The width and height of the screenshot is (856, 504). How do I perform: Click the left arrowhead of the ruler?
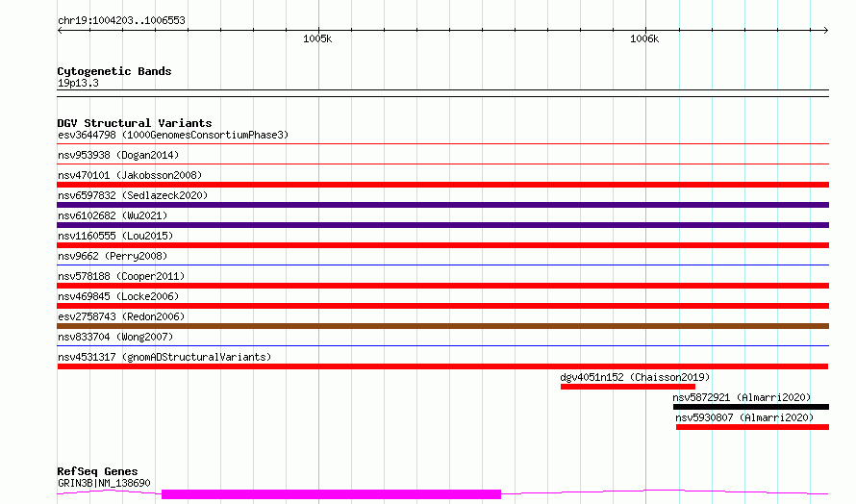tap(60, 31)
